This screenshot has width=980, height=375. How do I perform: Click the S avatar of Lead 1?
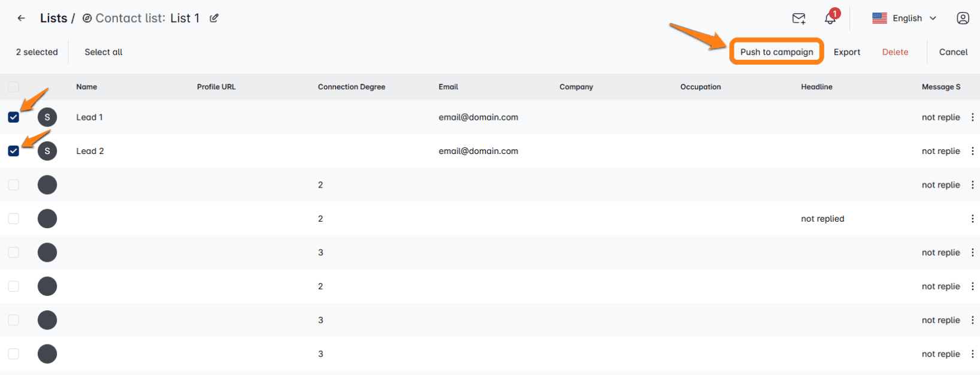point(47,117)
